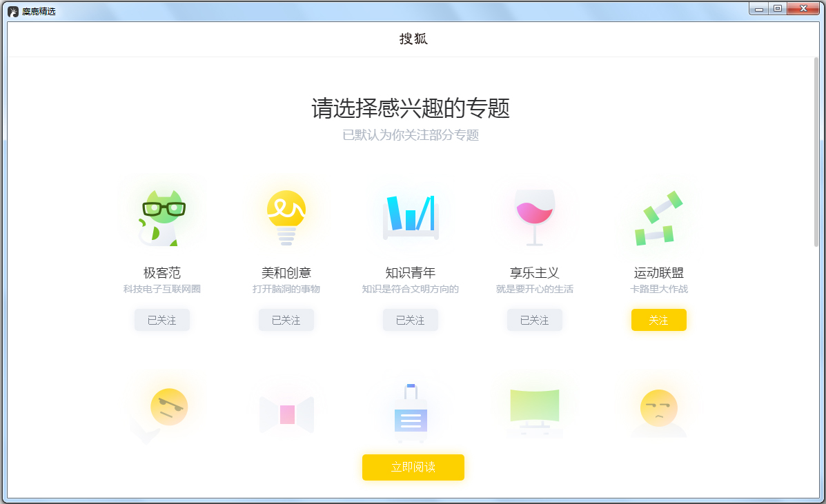Click the 美和创意 light bulb icon
The height and width of the screenshot is (504, 826).
pyautogui.click(x=286, y=218)
